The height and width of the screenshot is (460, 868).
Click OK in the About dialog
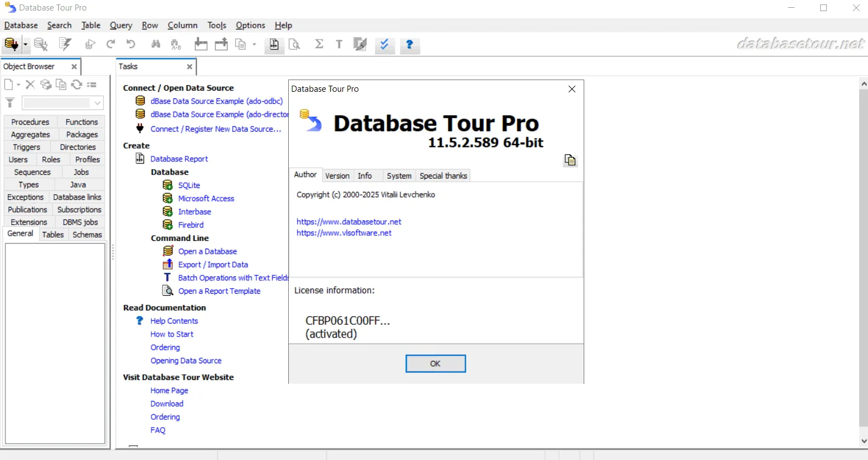(x=436, y=364)
